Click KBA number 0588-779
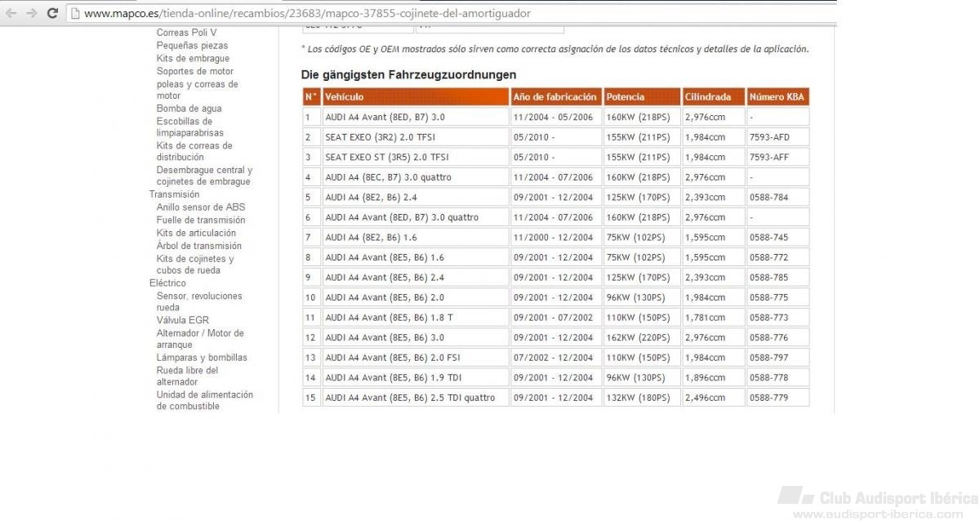 tap(768, 398)
